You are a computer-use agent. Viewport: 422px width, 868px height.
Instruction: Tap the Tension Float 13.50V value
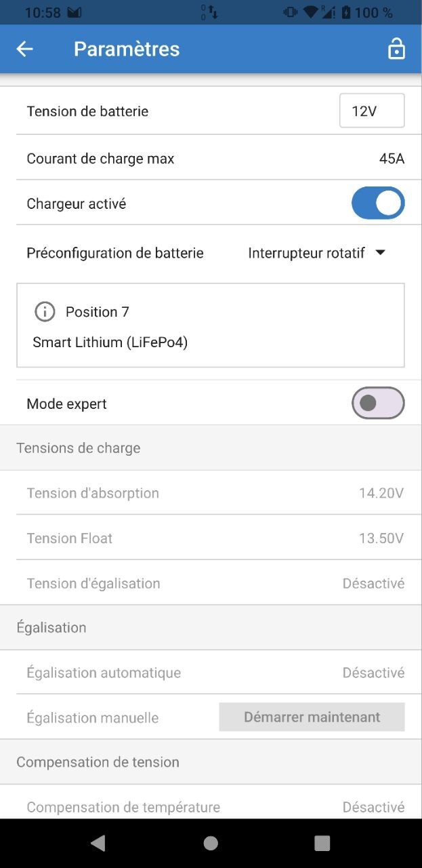(381, 538)
